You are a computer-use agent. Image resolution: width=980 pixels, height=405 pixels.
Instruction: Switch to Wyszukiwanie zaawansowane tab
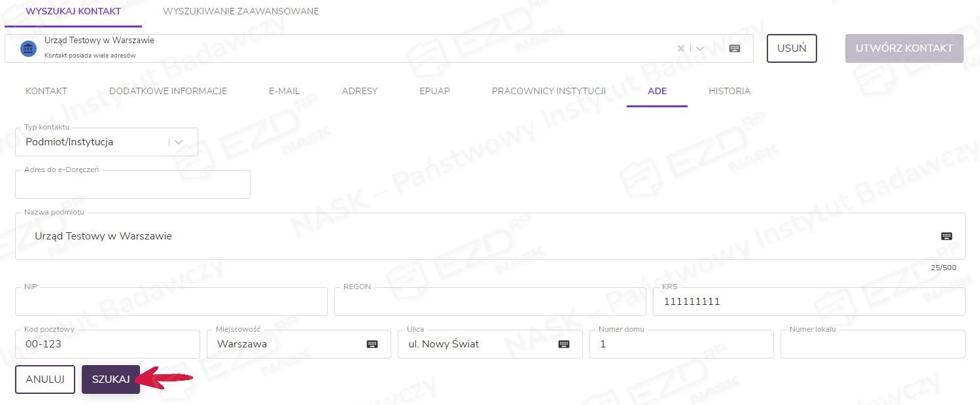click(x=241, y=11)
